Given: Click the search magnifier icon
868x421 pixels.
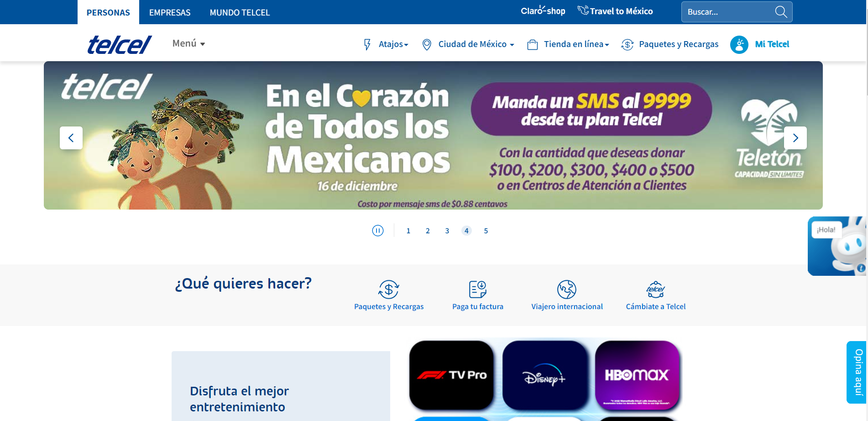Looking at the screenshot, I should coord(781,12).
